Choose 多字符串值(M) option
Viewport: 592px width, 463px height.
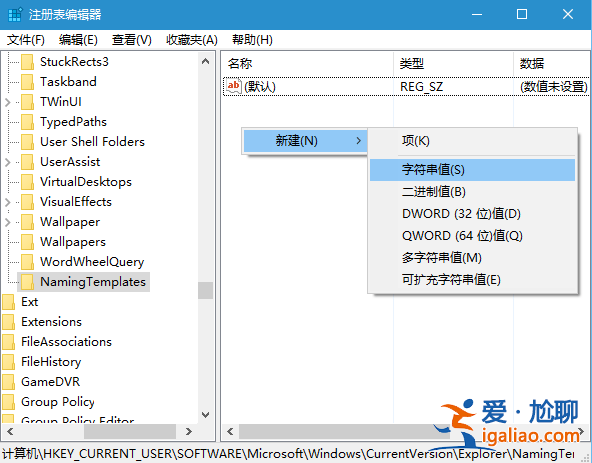coord(472,258)
